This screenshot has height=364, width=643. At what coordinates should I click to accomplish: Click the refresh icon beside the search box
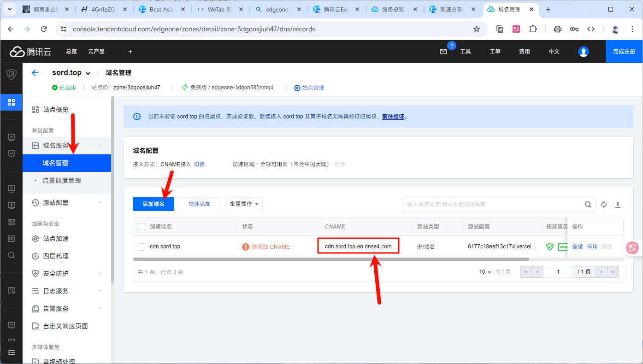coord(604,205)
